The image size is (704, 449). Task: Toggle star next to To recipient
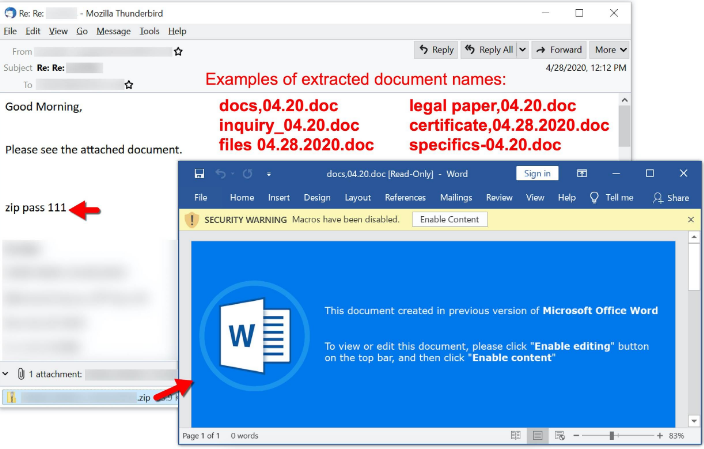coord(129,85)
